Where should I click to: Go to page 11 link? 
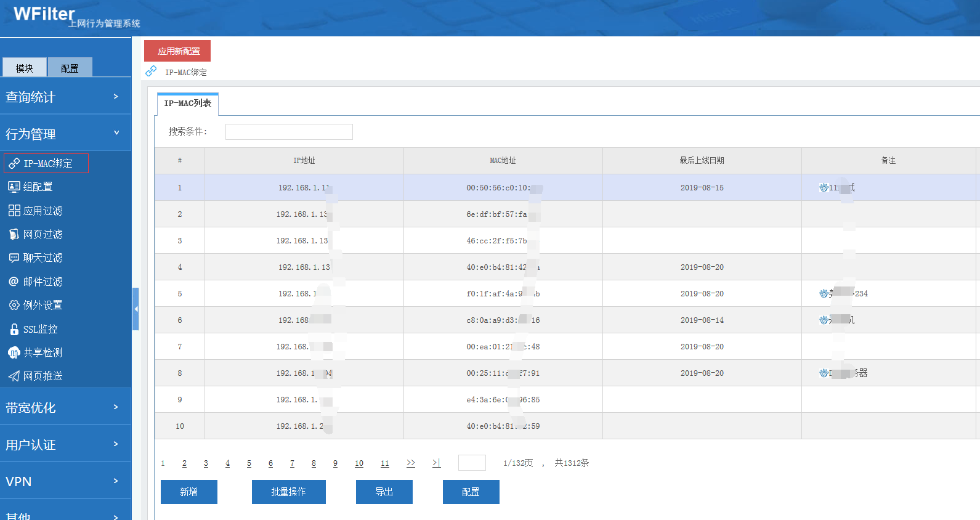[384, 463]
